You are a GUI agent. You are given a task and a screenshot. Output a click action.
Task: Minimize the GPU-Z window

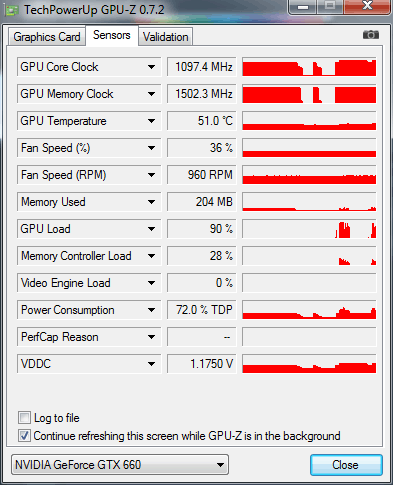tap(303, 6)
